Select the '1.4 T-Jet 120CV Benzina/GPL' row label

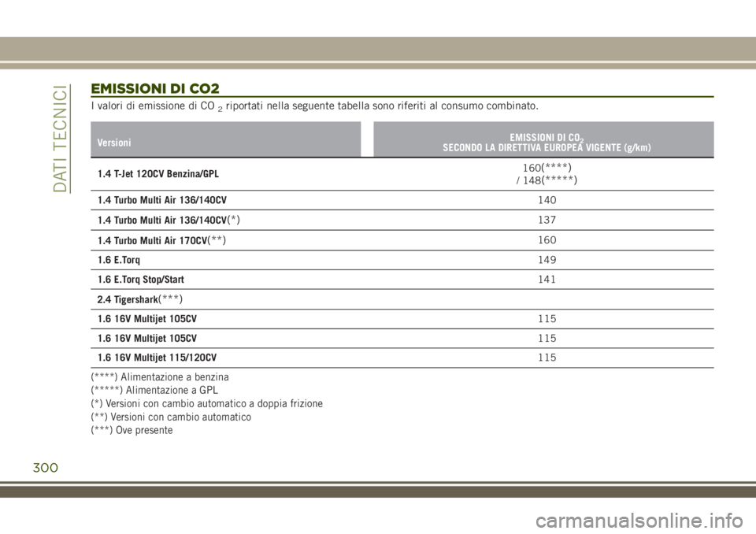(x=158, y=174)
